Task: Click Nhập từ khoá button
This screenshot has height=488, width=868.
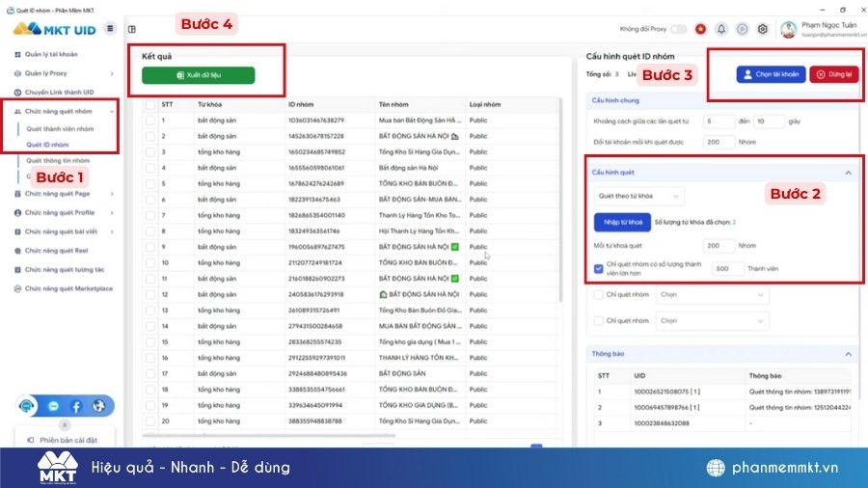Action: click(623, 222)
